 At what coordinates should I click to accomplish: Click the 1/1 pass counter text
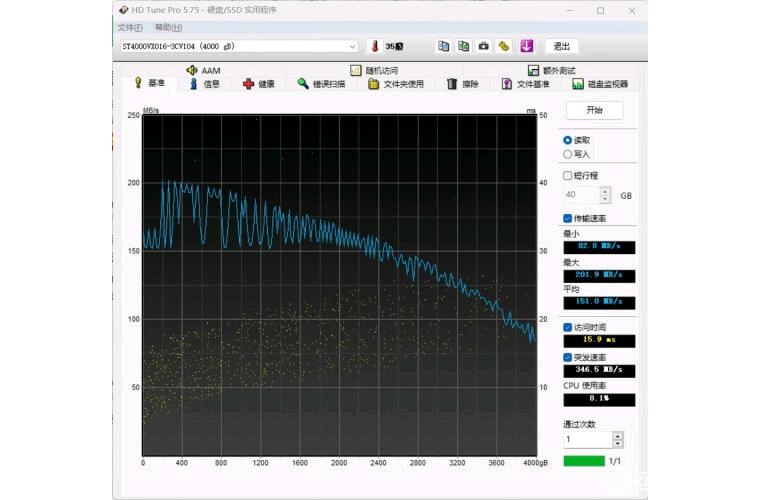615,461
